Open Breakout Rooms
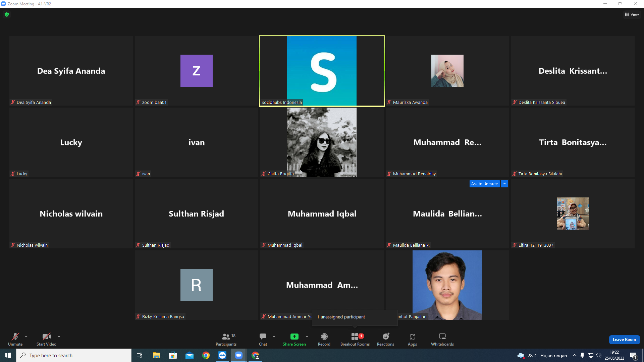The height and width of the screenshot is (362, 644). tap(355, 339)
